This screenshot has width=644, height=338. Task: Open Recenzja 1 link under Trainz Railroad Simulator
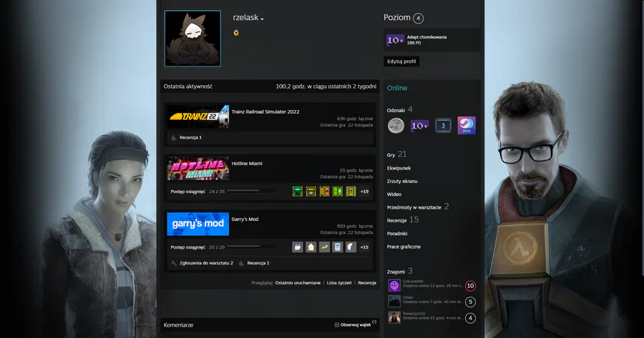pos(190,138)
